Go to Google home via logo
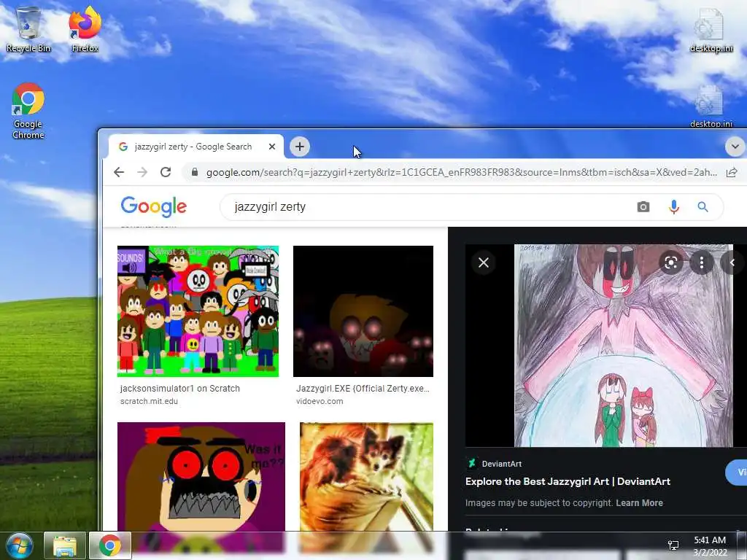Image resolution: width=747 pixels, height=560 pixels. point(153,206)
